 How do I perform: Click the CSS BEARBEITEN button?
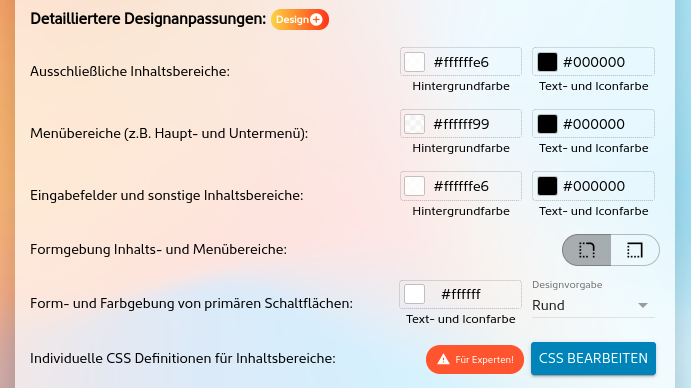593,358
